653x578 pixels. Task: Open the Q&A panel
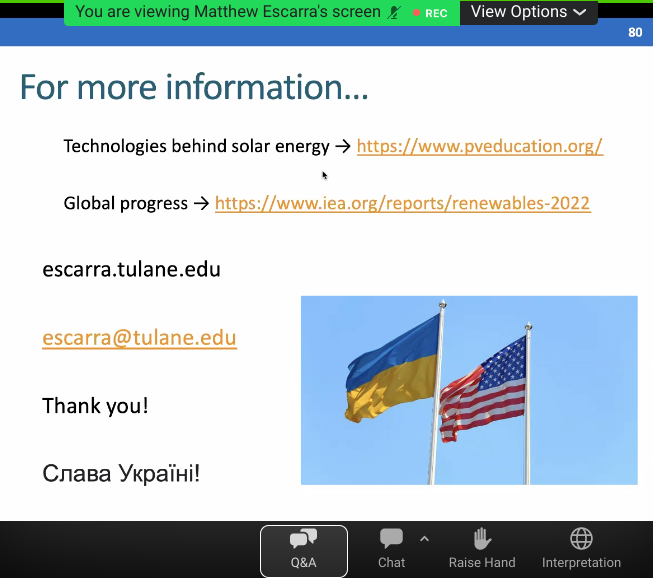pyautogui.click(x=303, y=550)
